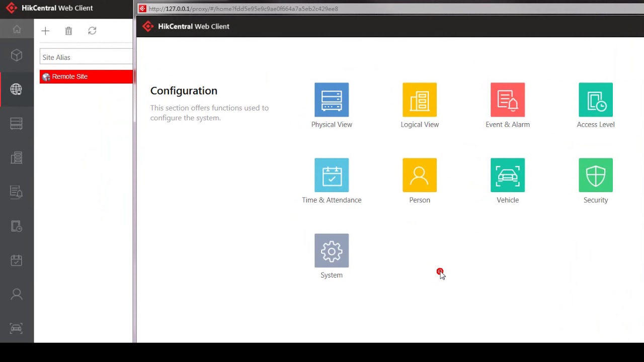
Task: Click the System label text
Action: pyautogui.click(x=332, y=275)
